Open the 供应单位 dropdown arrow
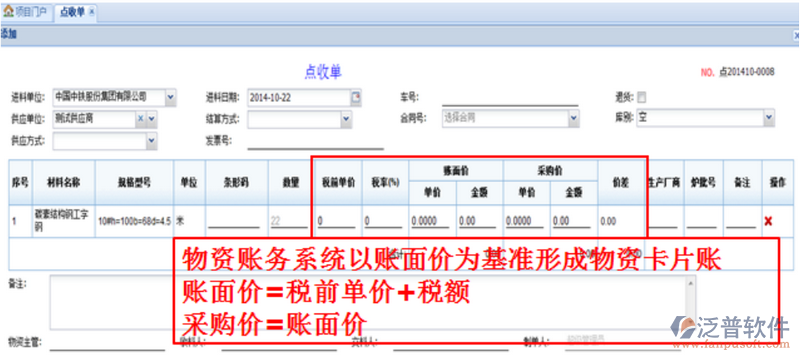This screenshot has height=360, width=800. tap(152, 119)
